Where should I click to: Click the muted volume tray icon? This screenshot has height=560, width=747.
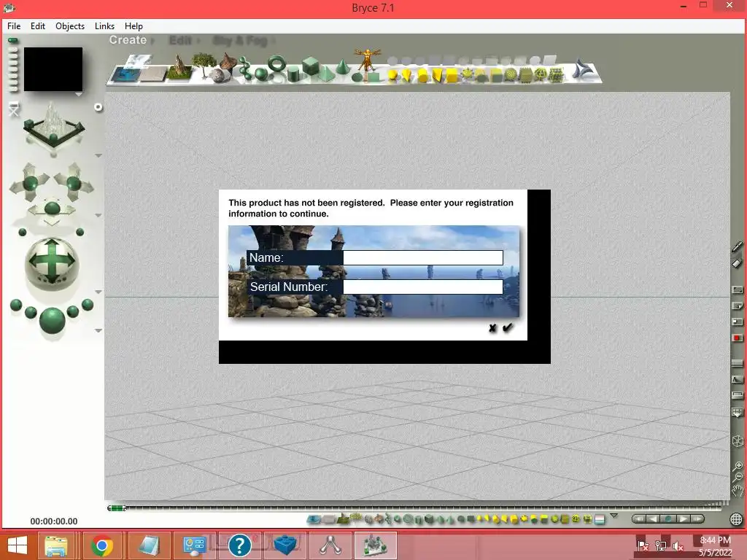coord(678,546)
